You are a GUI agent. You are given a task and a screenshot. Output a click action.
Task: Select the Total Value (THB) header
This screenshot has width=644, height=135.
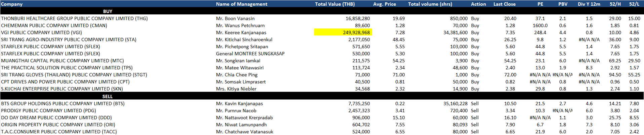[335, 4]
